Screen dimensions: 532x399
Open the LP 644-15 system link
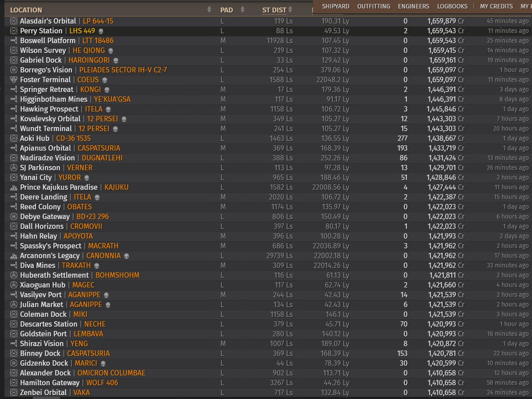pos(98,21)
